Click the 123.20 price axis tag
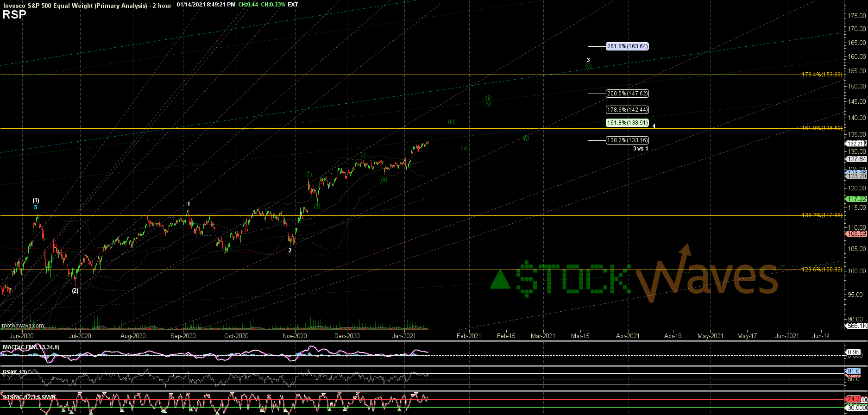This screenshot has width=868, height=415. (856, 176)
